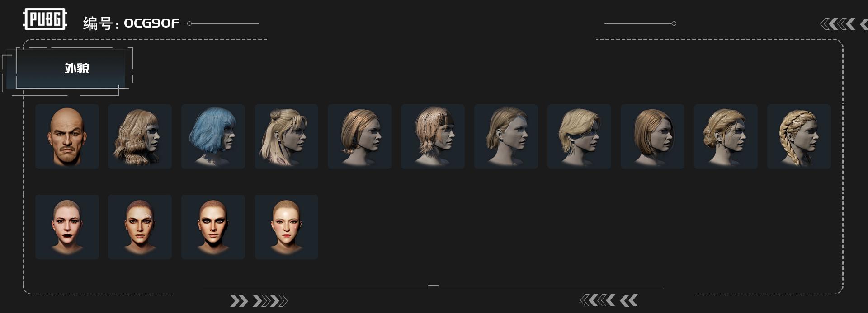
Task: Select the female face with smoky eyes
Action: tap(213, 227)
